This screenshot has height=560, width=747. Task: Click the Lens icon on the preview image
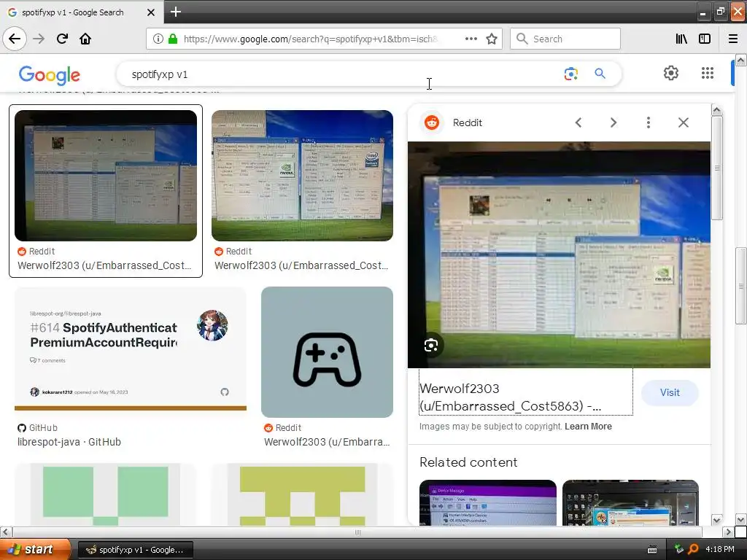point(431,345)
